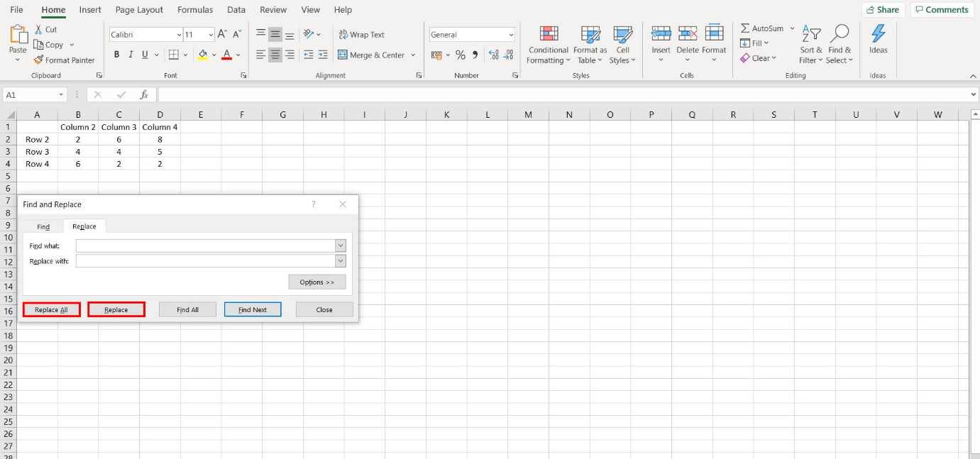The height and width of the screenshot is (459, 980).
Task: Apply yellow fill color bucket
Action: pyautogui.click(x=203, y=55)
